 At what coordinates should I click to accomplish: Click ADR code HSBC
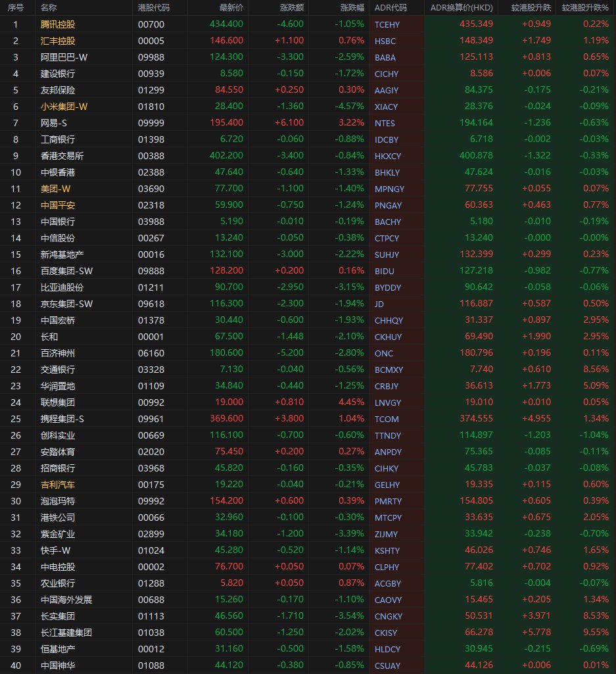click(385, 41)
